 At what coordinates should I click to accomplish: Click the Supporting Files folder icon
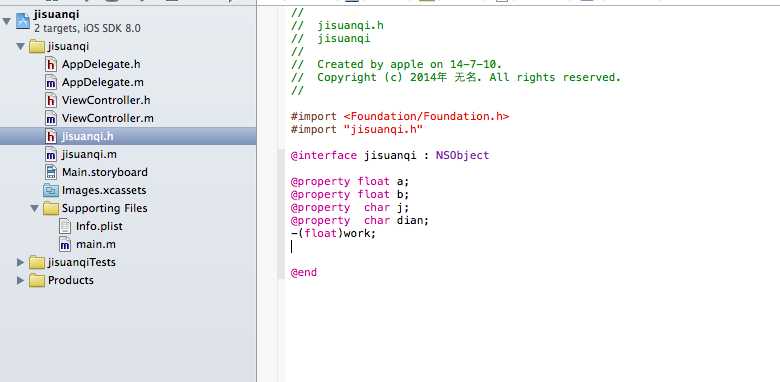coord(51,208)
